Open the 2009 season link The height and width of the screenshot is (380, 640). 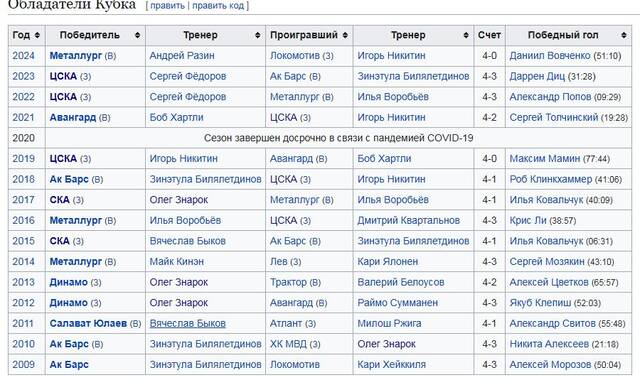coord(23,365)
